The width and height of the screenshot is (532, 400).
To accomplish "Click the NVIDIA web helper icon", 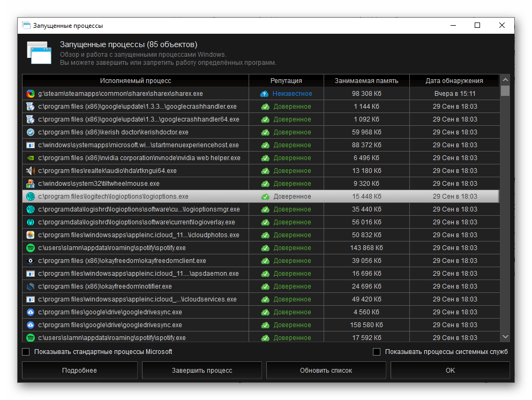I will [31, 158].
